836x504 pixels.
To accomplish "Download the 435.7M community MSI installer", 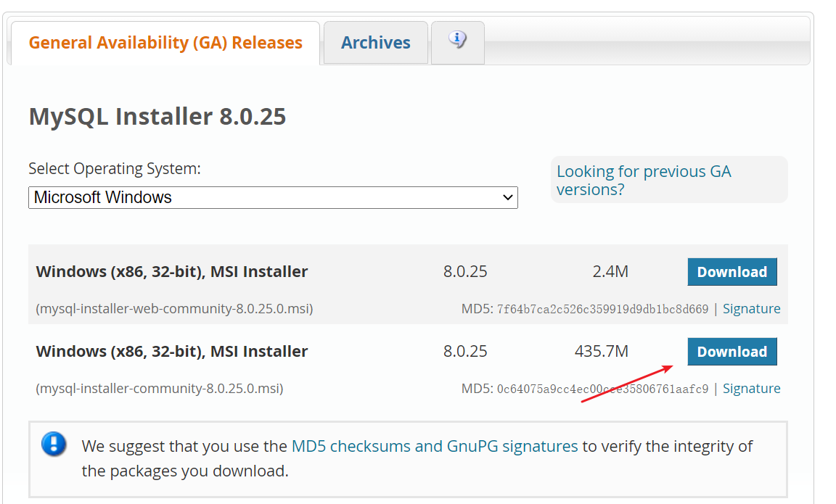I will click(732, 352).
